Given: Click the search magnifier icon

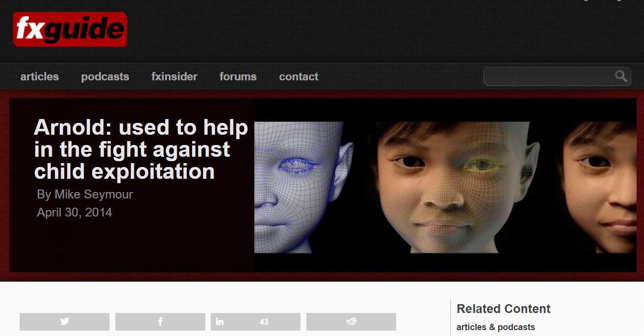Looking at the screenshot, I should (621, 76).
